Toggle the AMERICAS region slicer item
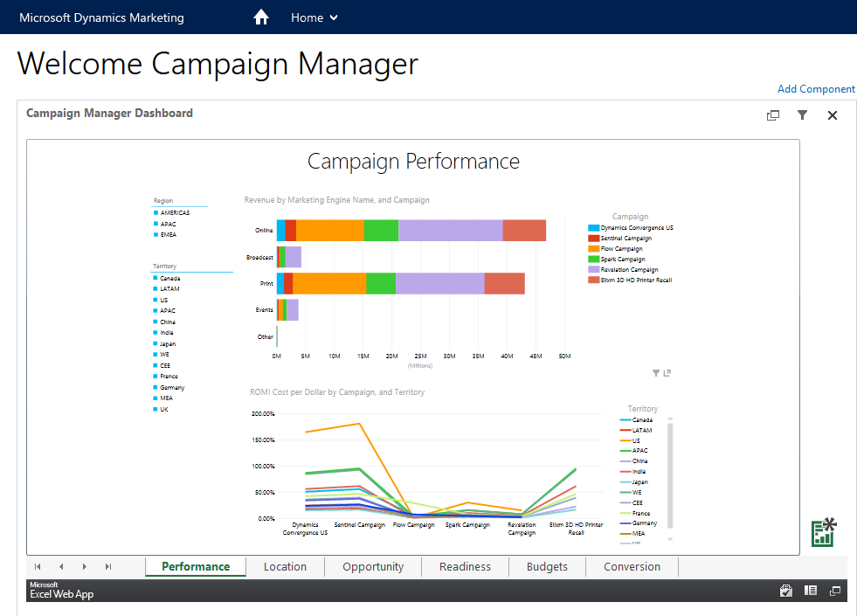857x616 pixels. (171, 212)
